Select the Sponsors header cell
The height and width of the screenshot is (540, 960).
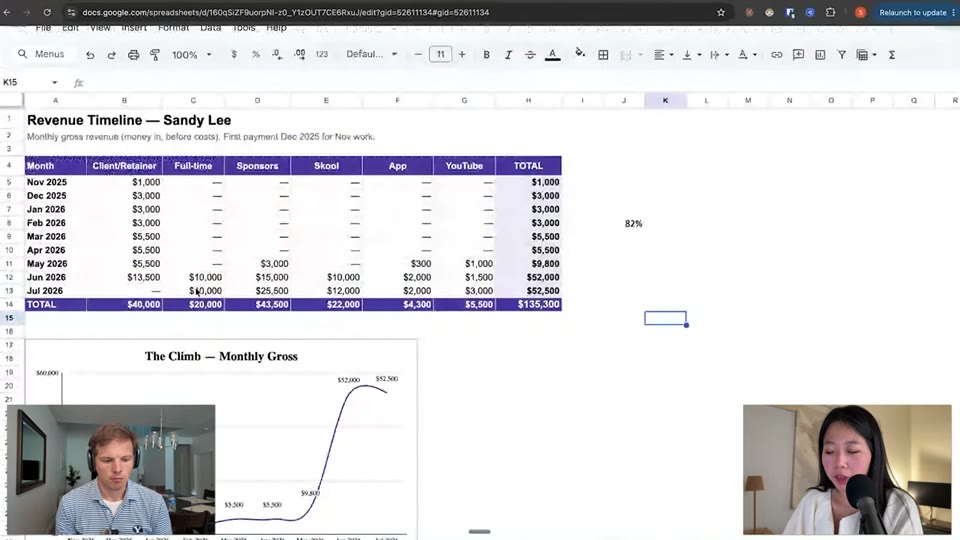(x=257, y=165)
